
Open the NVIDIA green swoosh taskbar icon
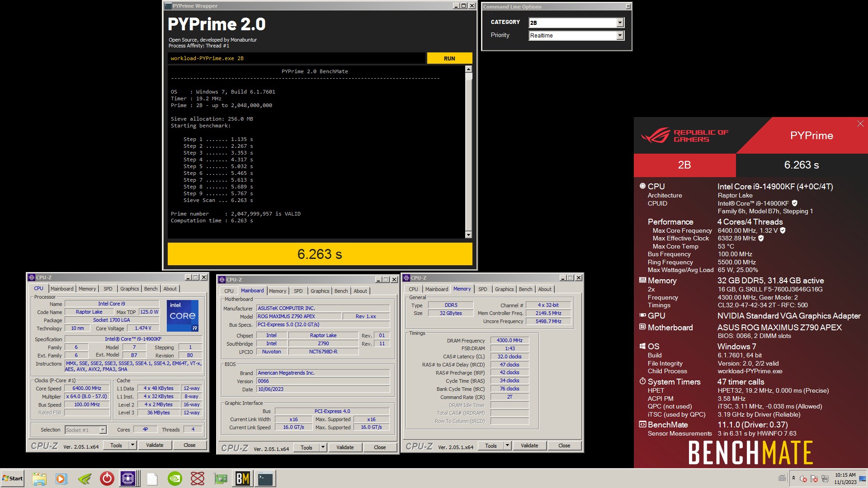pos(84,479)
